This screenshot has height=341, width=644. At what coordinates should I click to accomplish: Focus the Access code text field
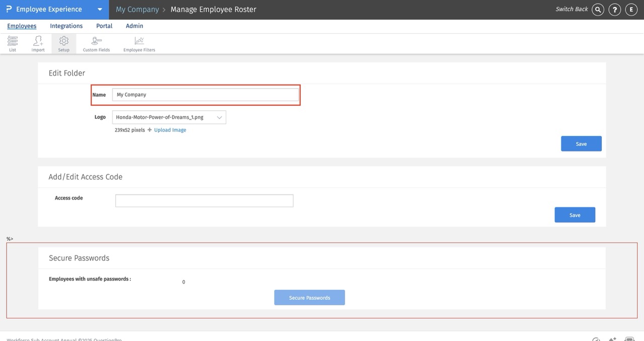coord(204,201)
